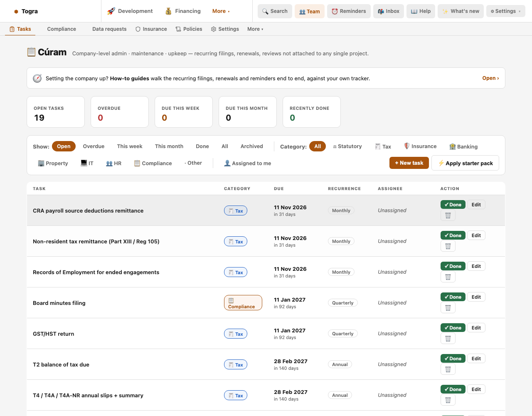The height and width of the screenshot is (416, 532).
Task: Go to the Policies tab
Action: coord(189,29)
